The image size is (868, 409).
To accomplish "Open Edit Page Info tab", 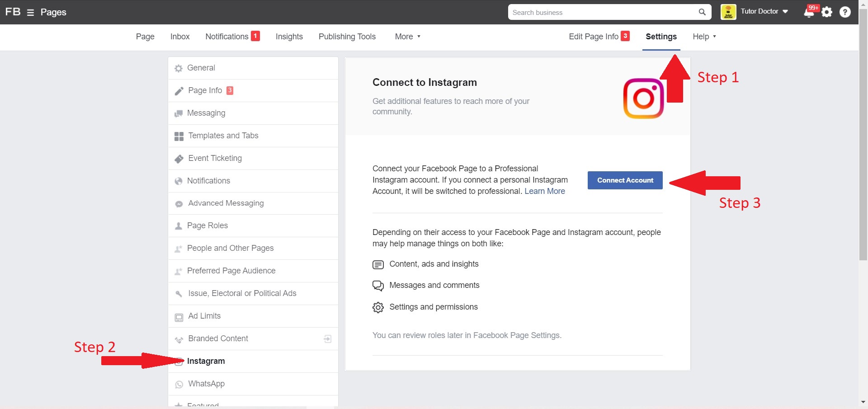I will (x=599, y=37).
